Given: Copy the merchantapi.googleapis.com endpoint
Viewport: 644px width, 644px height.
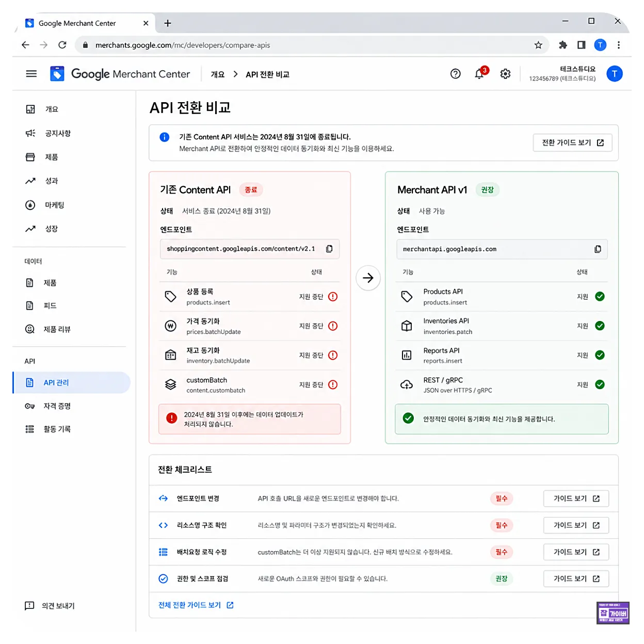Looking at the screenshot, I should (598, 249).
